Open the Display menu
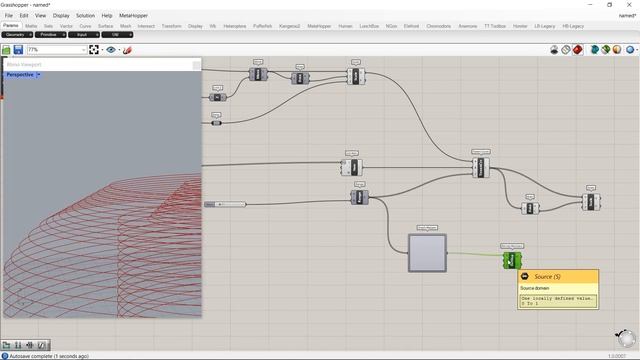Image resolution: width=640 pixels, height=360 pixels. pos(61,16)
